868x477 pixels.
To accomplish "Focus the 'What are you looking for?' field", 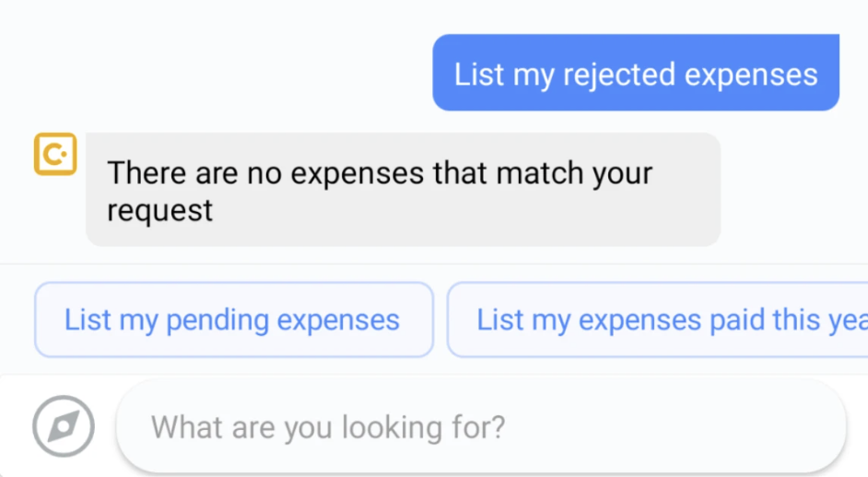I will [481, 426].
